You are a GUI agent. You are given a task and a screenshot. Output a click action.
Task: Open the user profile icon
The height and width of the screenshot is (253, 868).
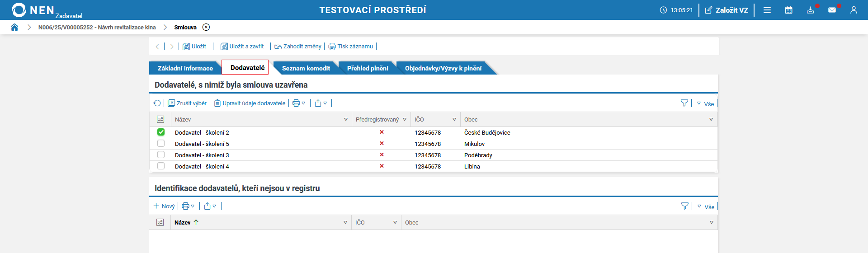(x=854, y=10)
